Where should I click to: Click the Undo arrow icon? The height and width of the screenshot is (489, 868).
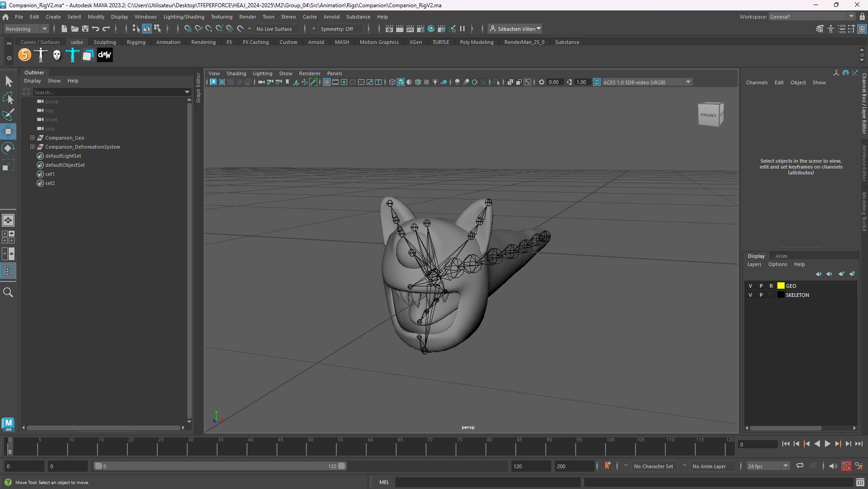tap(96, 29)
